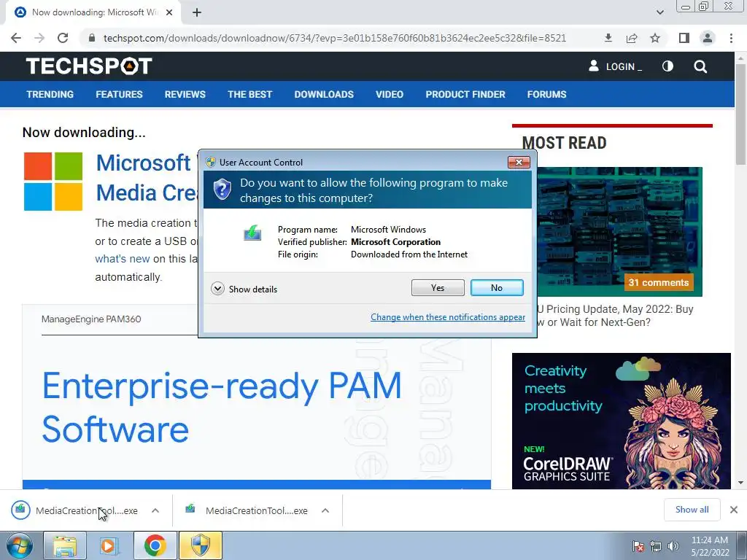Click the forward navigation arrow

39,38
